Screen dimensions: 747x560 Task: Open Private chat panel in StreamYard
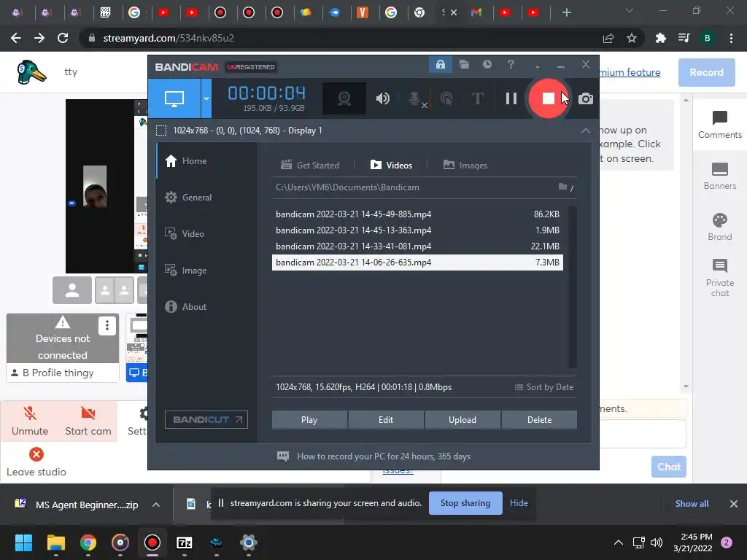(720, 278)
